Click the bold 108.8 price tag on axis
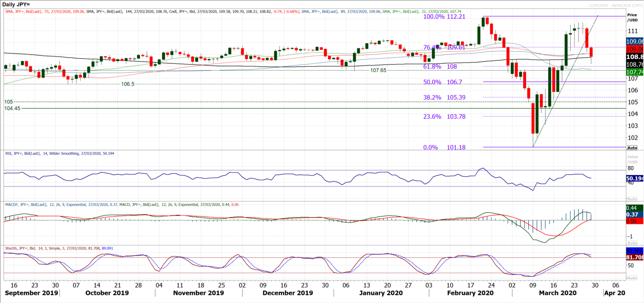Viewport: 644px width, 303px height. click(x=634, y=57)
